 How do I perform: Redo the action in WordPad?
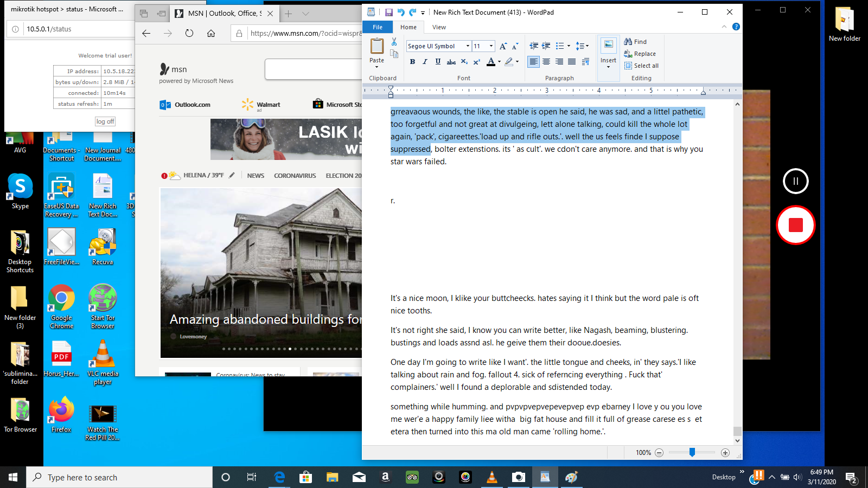tap(413, 12)
